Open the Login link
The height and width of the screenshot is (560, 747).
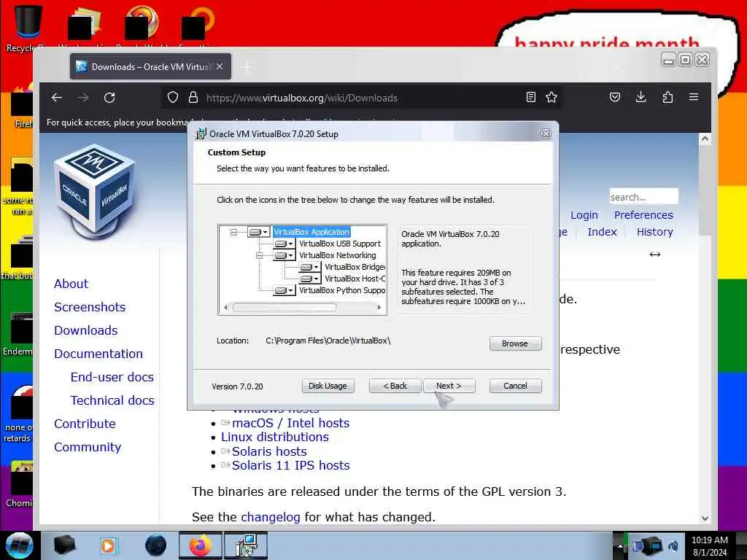tap(584, 215)
